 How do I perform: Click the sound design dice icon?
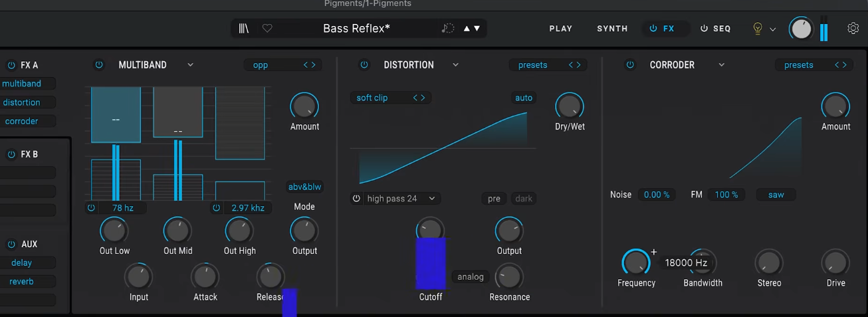[448, 29]
